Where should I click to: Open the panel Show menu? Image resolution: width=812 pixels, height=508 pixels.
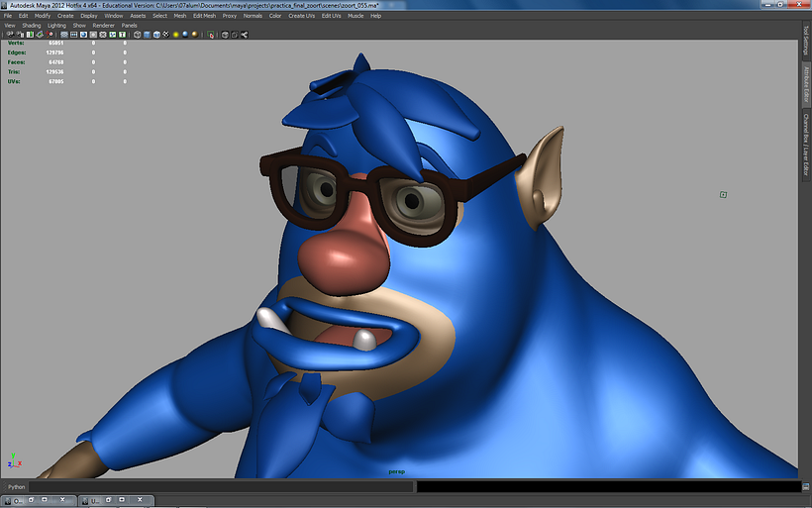79,26
